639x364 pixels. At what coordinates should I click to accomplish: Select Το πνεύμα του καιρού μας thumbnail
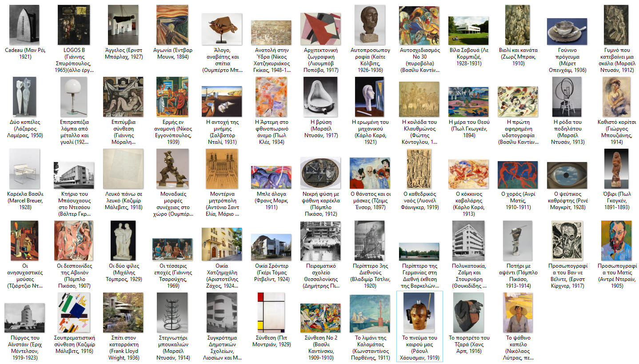pos(419,312)
